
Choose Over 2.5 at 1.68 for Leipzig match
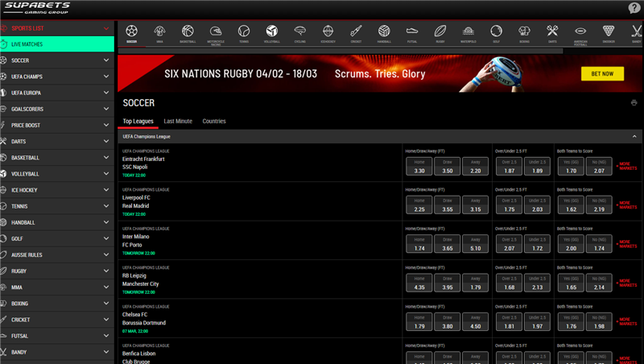tap(510, 283)
